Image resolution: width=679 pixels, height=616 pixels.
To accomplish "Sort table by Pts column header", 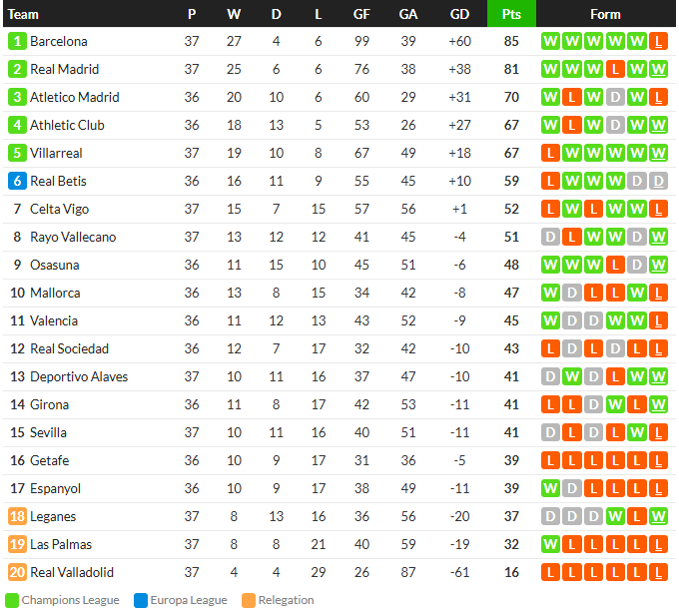I will (x=511, y=14).
